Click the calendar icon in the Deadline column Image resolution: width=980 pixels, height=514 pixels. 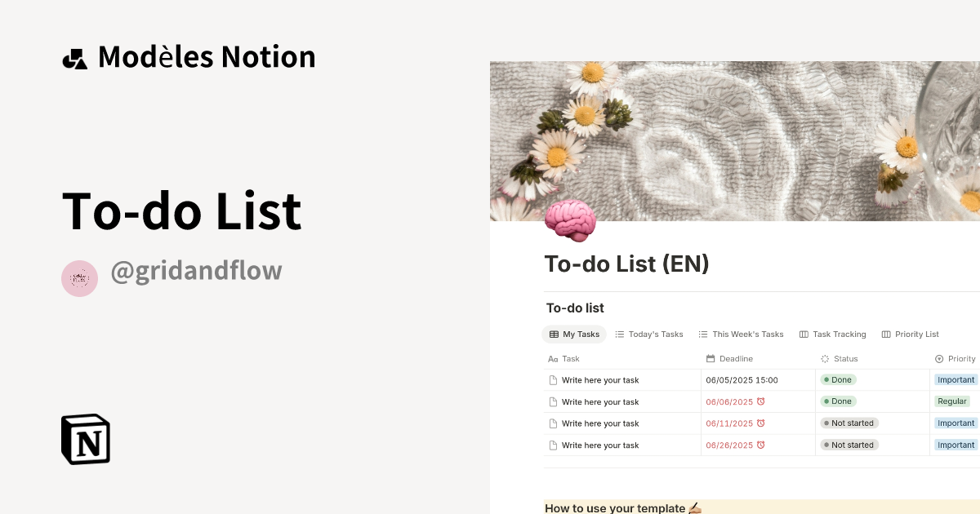pos(710,359)
